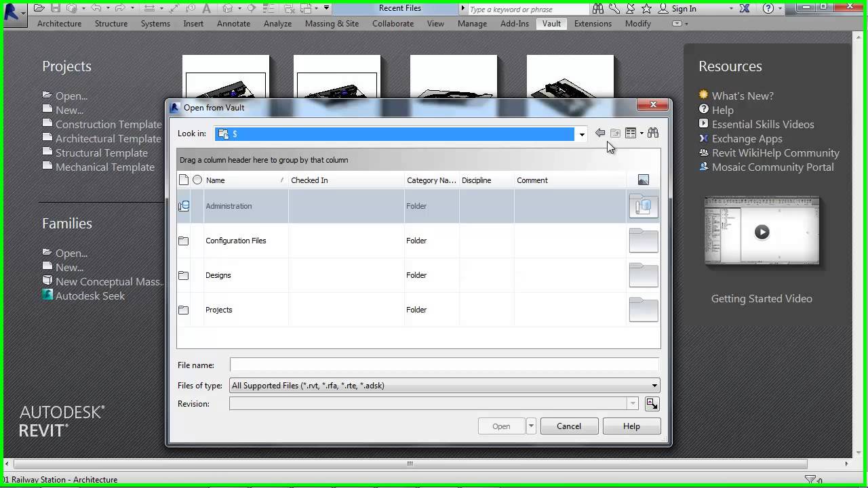868x488 pixels.
Task: Click the Checked In column header
Action: [346, 180]
